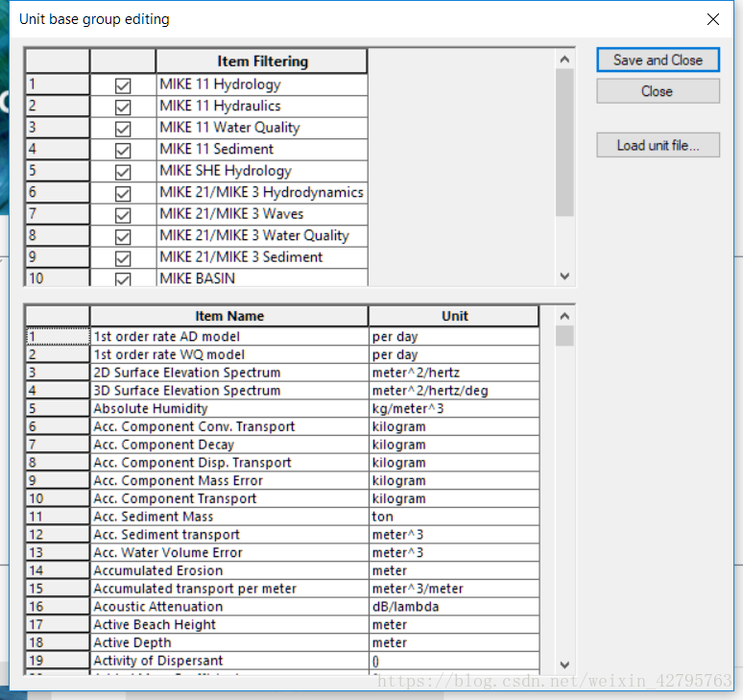Select the Activity of Dispersant item
743x700 pixels.
(x=229, y=661)
